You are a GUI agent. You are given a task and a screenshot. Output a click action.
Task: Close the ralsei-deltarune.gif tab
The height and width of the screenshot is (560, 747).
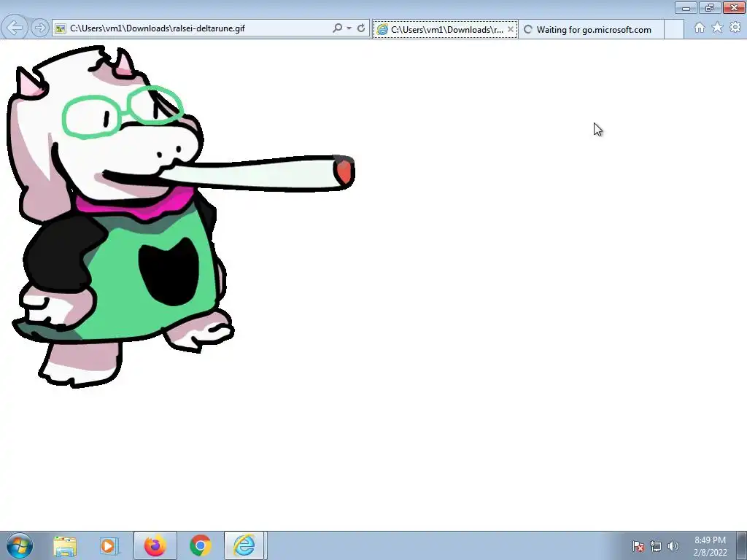(511, 29)
